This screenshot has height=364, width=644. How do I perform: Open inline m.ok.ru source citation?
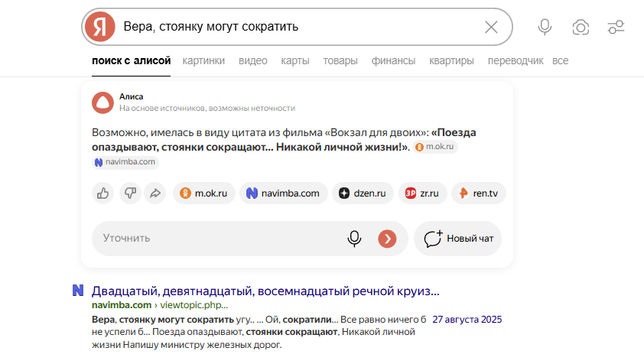pyautogui.click(x=435, y=147)
